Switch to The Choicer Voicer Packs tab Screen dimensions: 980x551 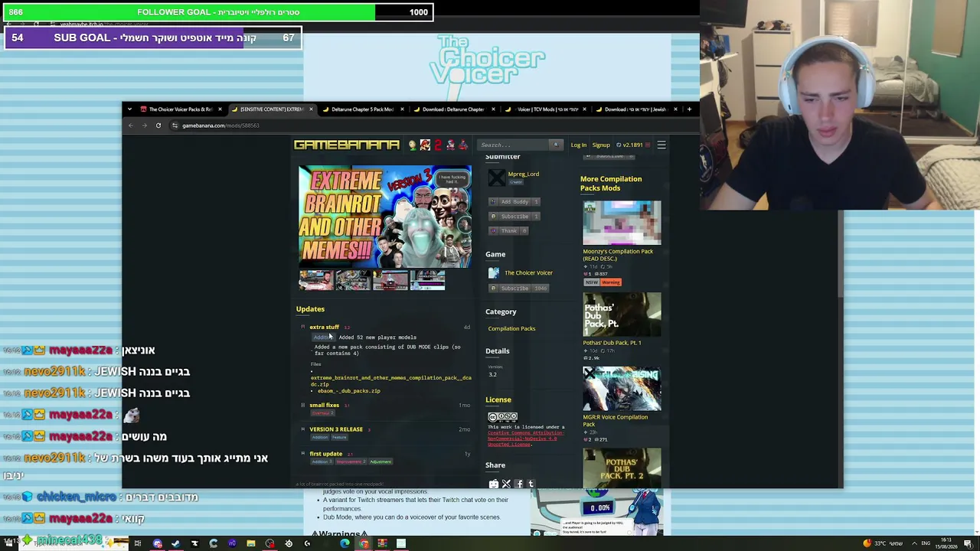[181, 109]
